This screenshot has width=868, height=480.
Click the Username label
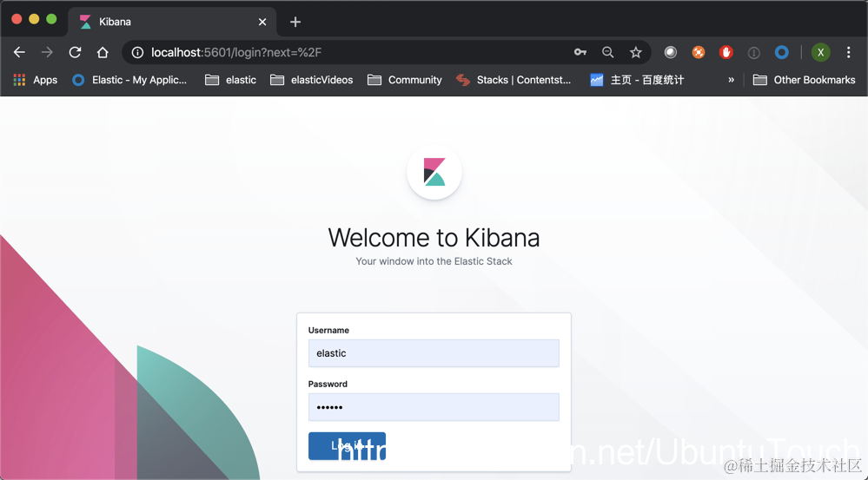[328, 330]
